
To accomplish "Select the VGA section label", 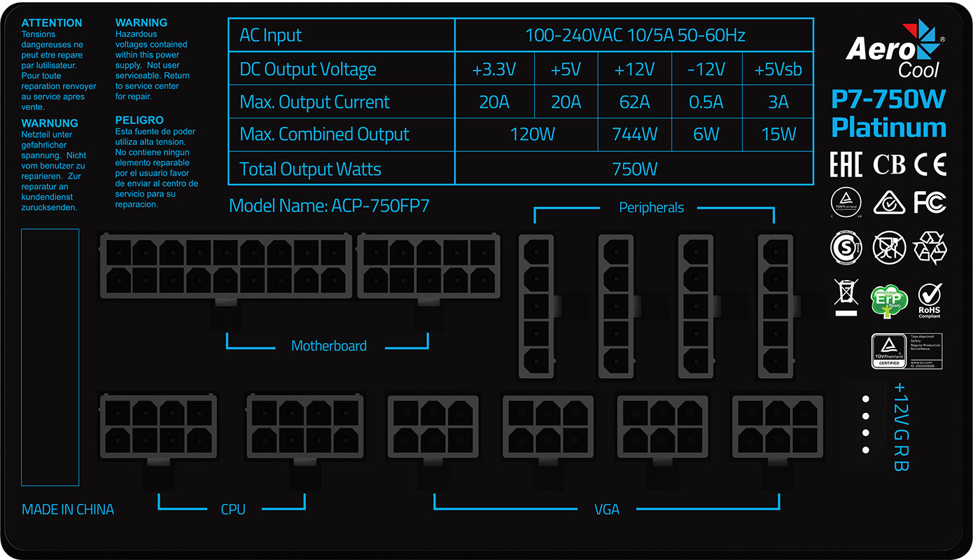I will coord(607,509).
